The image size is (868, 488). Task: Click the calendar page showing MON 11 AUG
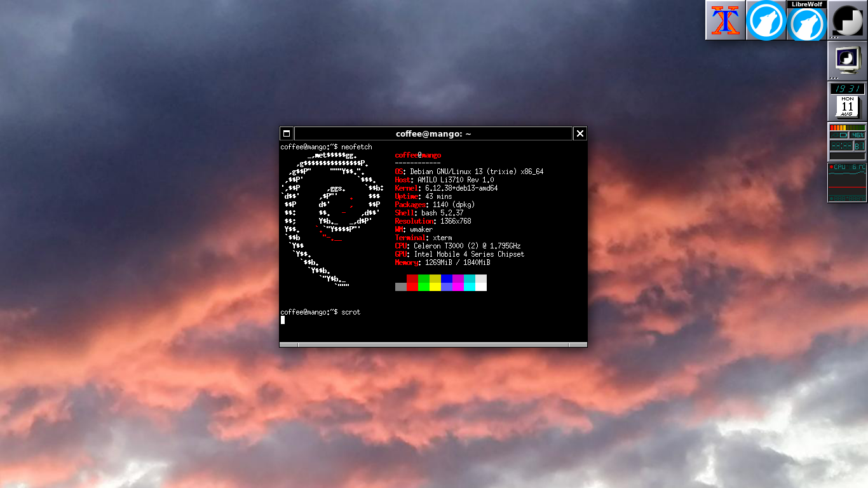coord(847,107)
